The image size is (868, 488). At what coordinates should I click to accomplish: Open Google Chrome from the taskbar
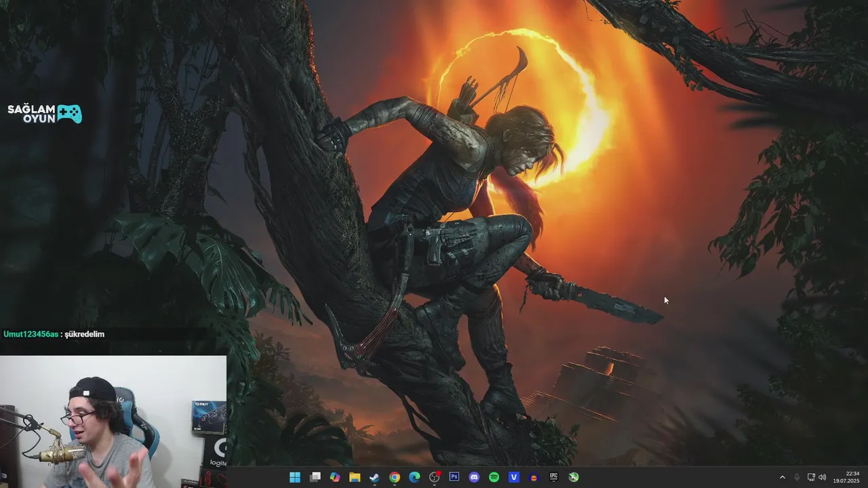(395, 477)
